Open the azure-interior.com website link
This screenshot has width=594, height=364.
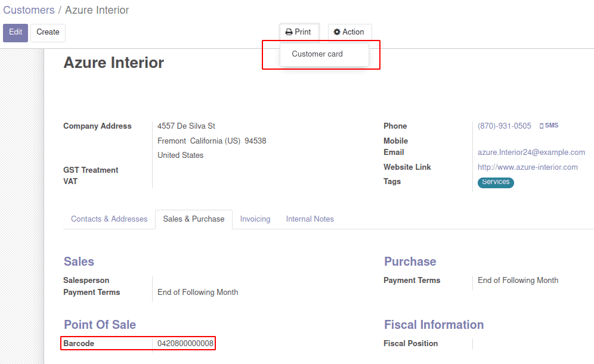point(527,167)
